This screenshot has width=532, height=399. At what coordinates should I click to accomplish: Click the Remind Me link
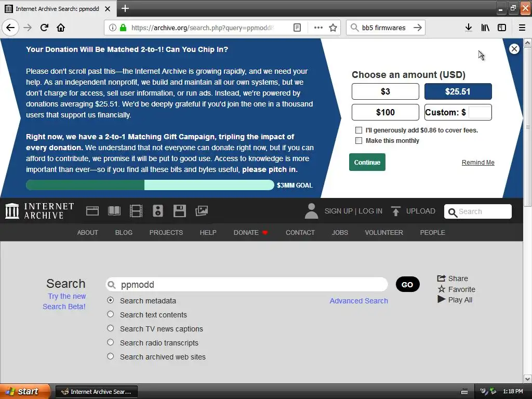coord(478,163)
